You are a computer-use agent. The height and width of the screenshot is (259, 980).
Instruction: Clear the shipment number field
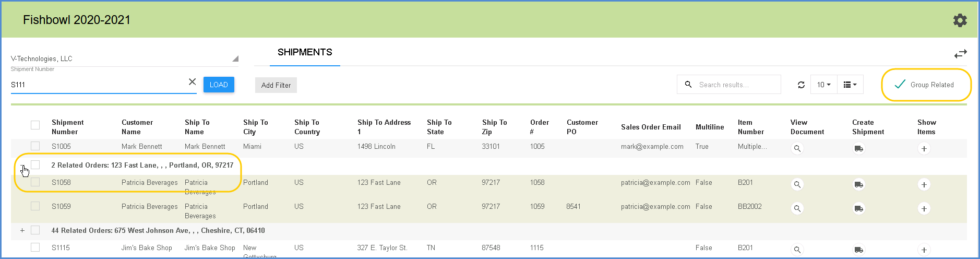(192, 82)
